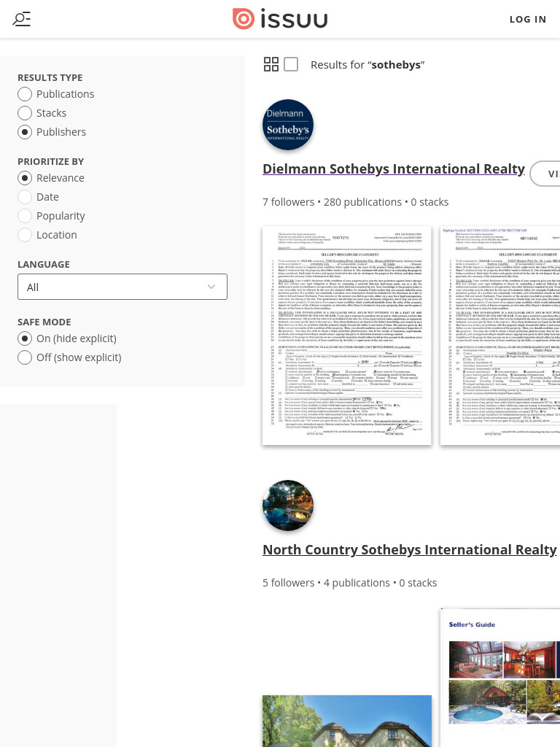Click the RESULTS TYPE heading
Viewport: 560px width, 747px height.
(50, 77)
